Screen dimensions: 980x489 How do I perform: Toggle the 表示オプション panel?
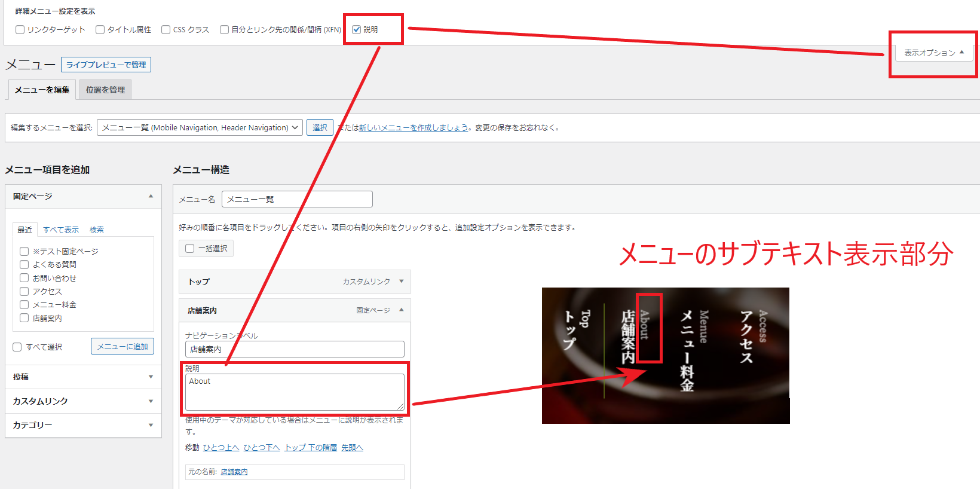pos(933,53)
